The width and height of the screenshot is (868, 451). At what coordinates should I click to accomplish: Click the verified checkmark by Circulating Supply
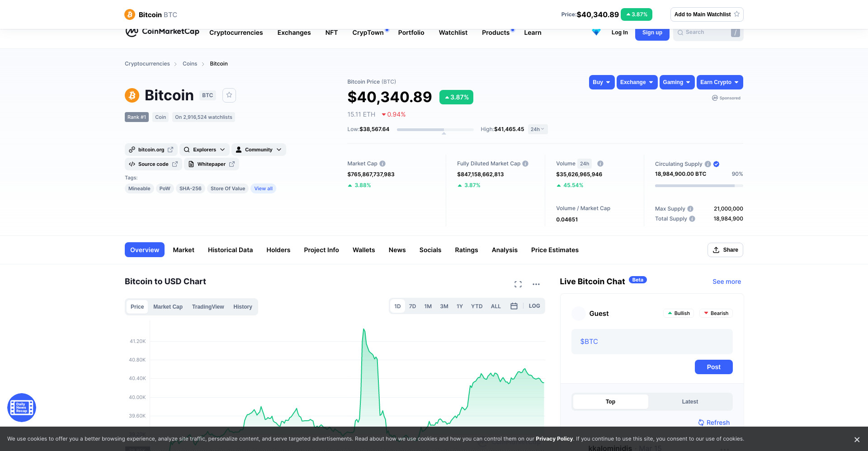(717, 164)
